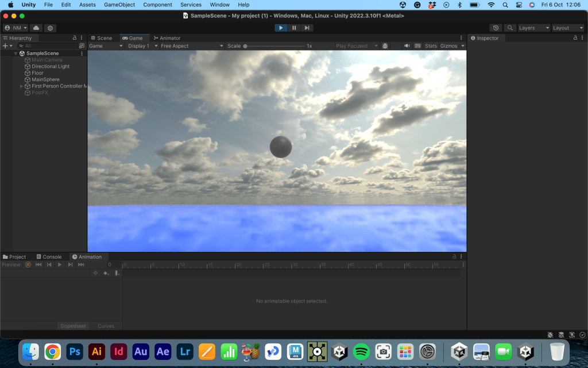Screen dimensions: 588x368
Task: Click the Game view Scale slider
Action: click(x=274, y=46)
